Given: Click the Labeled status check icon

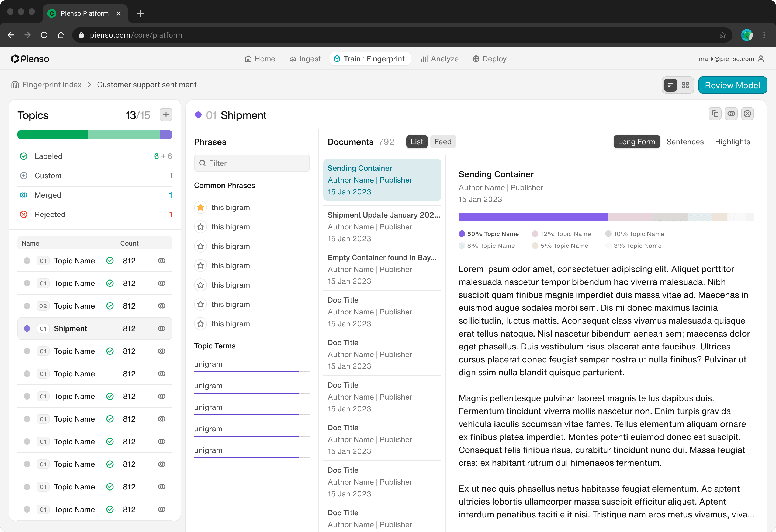Looking at the screenshot, I should 24,156.
